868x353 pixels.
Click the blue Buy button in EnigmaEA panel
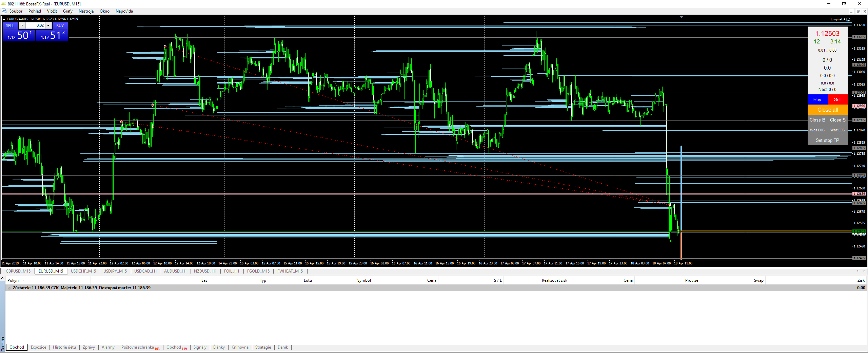pos(817,99)
